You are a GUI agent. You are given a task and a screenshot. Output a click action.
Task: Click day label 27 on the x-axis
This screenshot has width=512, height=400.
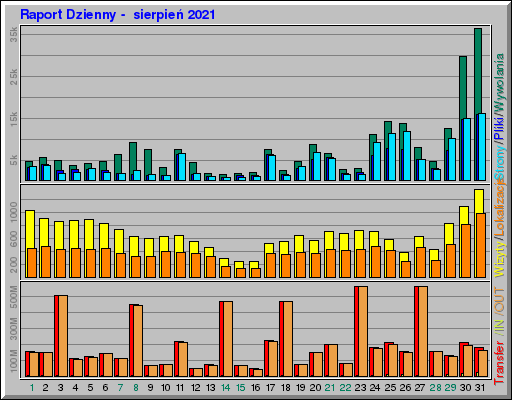[x=420, y=388]
